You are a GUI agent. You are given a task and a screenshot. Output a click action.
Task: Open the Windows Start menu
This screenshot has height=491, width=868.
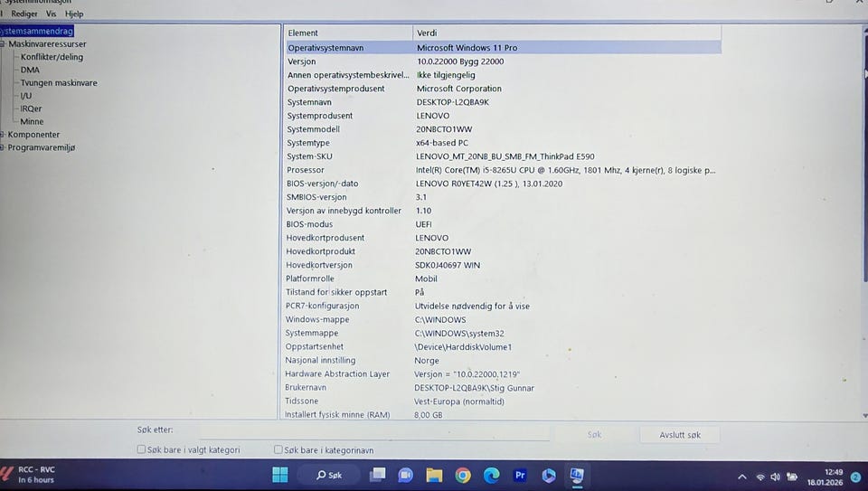point(280,475)
